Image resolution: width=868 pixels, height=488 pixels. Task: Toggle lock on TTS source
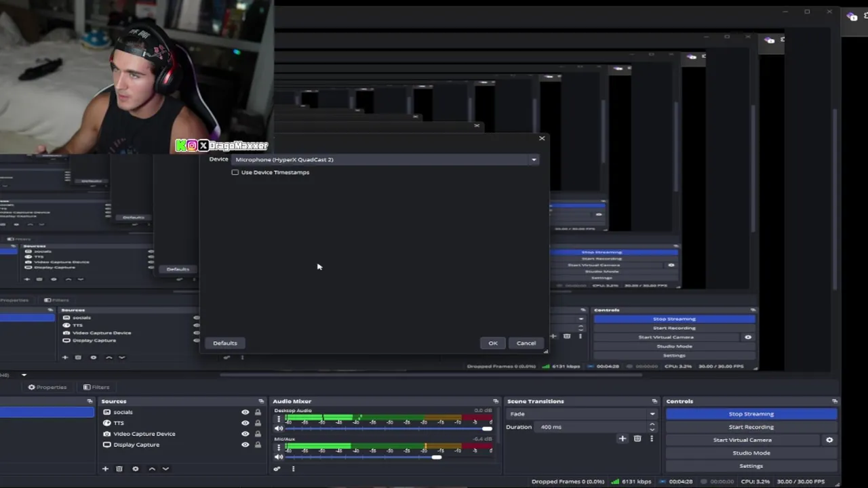[258, 423]
